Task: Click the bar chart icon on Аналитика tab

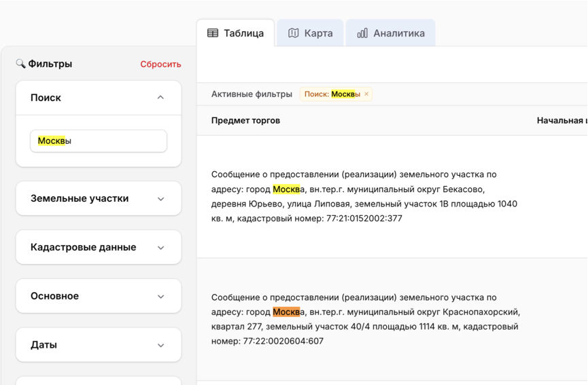Action: 362,33
